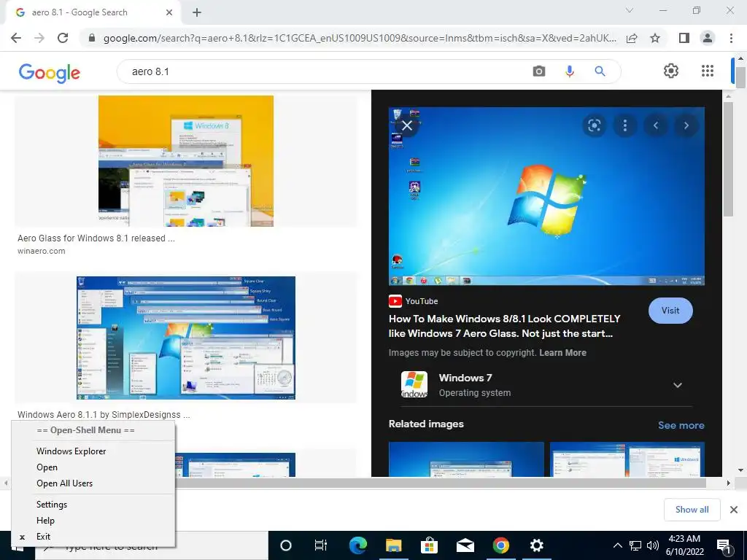Open Cortana circle on the taskbar
Screen dimensions: 747x560
tap(286, 545)
